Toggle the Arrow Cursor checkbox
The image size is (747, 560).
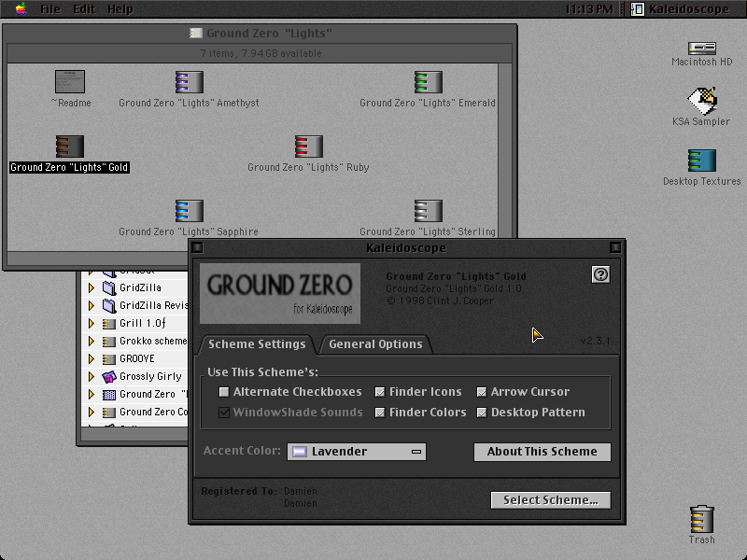[x=482, y=392]
